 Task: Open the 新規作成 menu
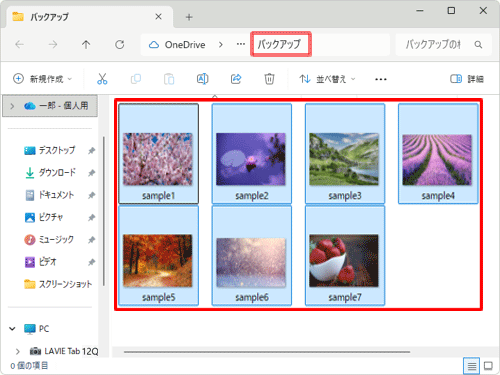[x=42, y=79]
